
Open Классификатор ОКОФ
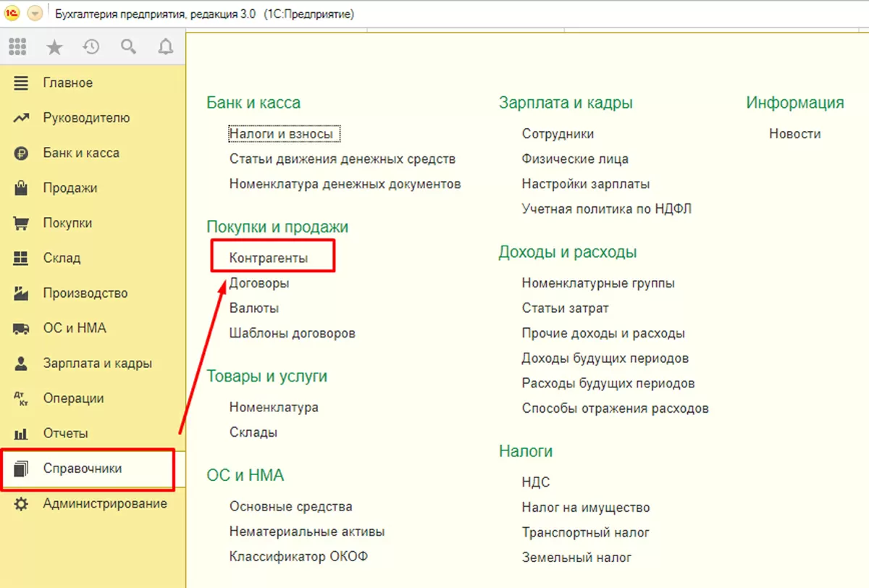pos(300,557)
